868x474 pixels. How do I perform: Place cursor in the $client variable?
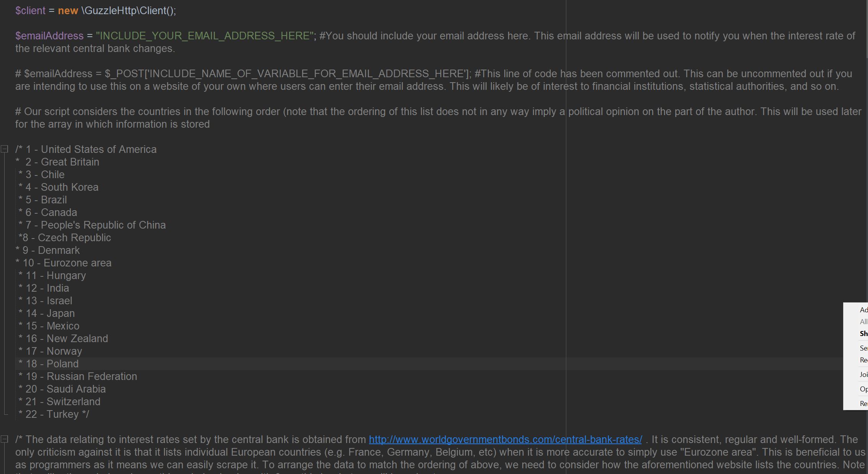tap(30, 11)
